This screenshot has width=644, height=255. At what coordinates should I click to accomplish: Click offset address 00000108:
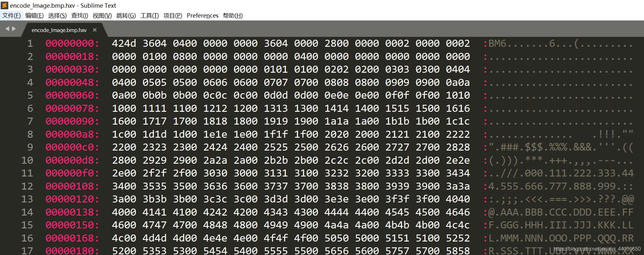click(x=72, y=186)
